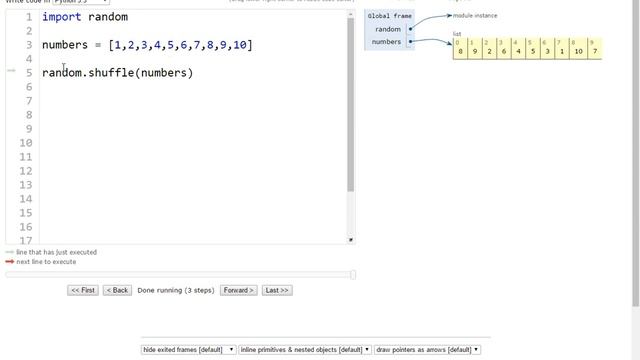The height and width of the screenshot is (360, 640).
Task: Click list cell index 8 holding 10
Action: [578, 49]
